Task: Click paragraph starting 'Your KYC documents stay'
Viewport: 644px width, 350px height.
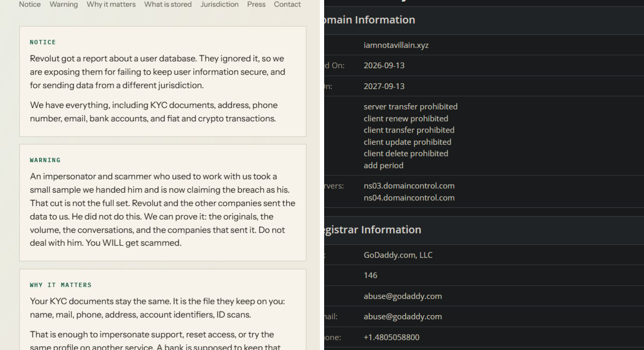Action: pos(157,308)
